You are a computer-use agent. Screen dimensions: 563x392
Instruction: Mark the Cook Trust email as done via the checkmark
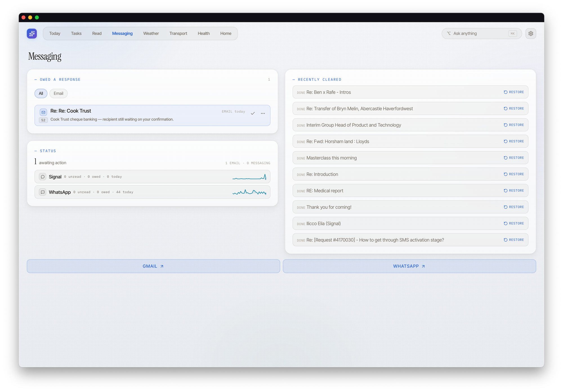coord(253,113)
